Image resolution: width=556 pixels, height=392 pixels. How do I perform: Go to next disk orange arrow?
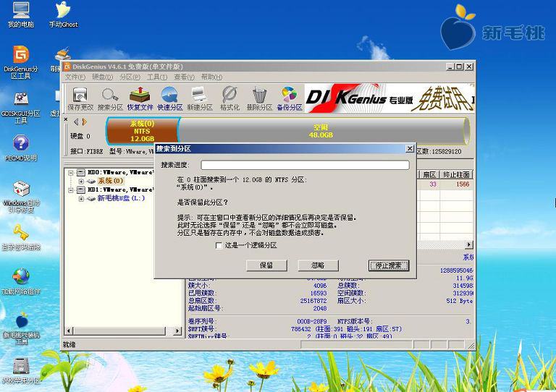coord(85,122)
